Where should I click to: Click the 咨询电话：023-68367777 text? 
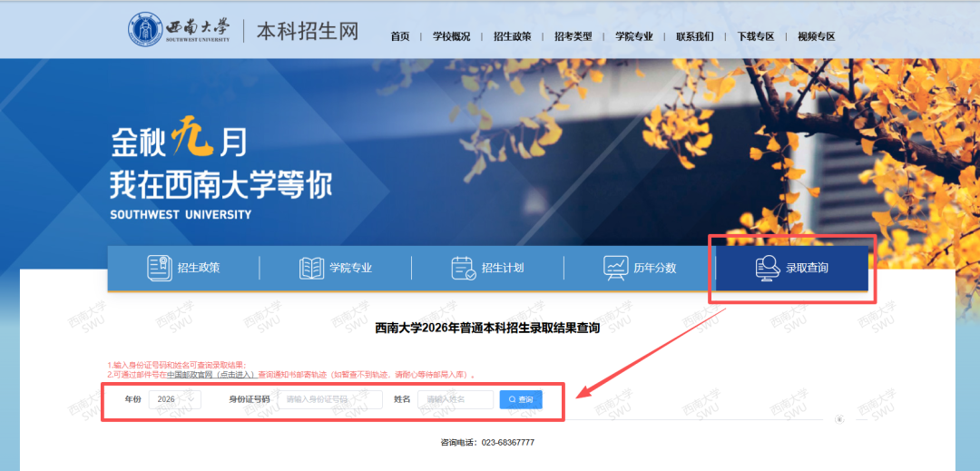point(487,442)
